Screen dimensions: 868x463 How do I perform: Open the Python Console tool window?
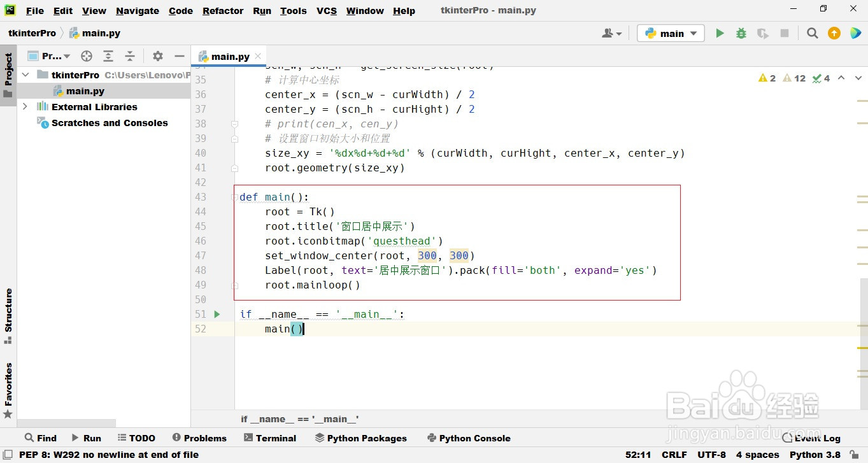point(469,438)
